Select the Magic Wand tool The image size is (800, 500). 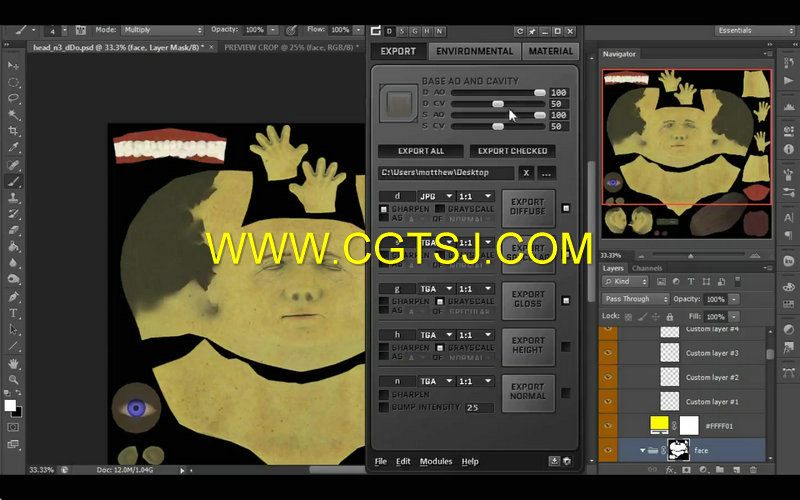click(x=13, y=115)
